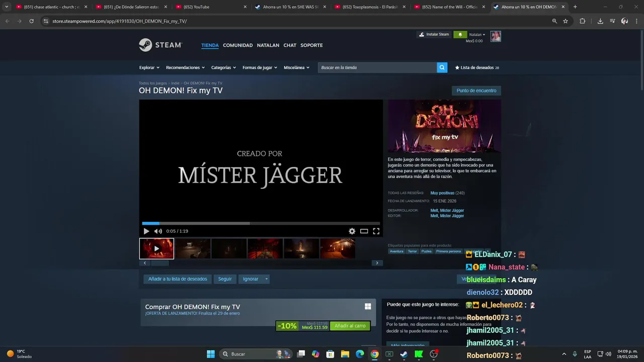Screen dimensions: 644x362
Task: Mute the trailer volume icon
Action: (x=158, y=231)
